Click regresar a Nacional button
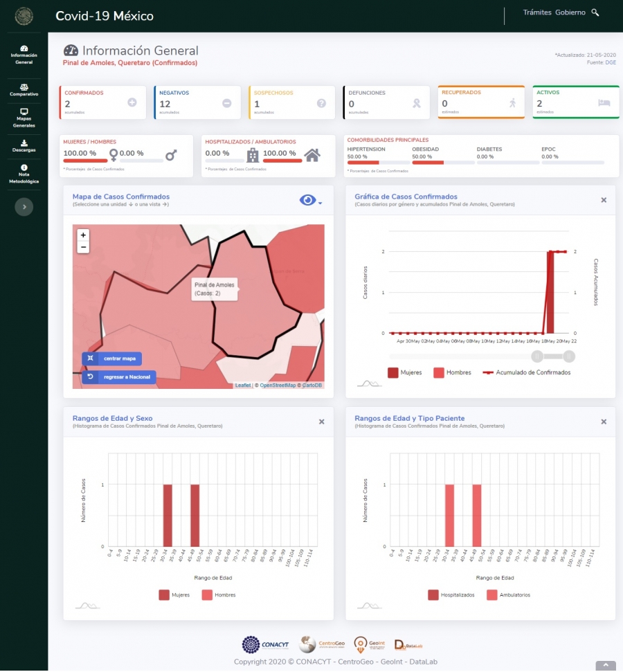The width and height of the screenshot is (623, 672). coord(119,377)
